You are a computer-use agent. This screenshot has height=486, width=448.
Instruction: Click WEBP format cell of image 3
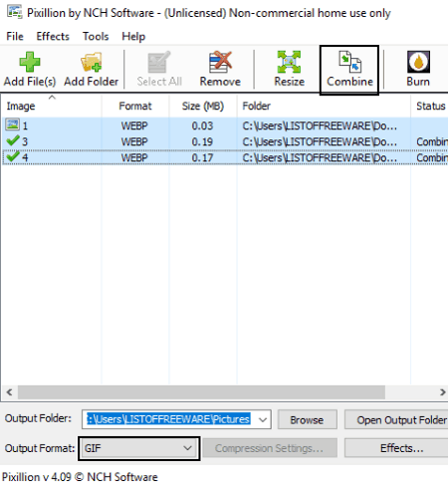[x=134, y=141]
